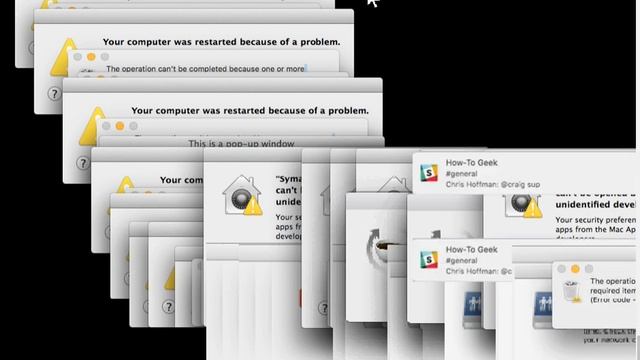Click 'Your security preferen' text
The height and width of the screenshot is (360, 640).
coord(596,220)
